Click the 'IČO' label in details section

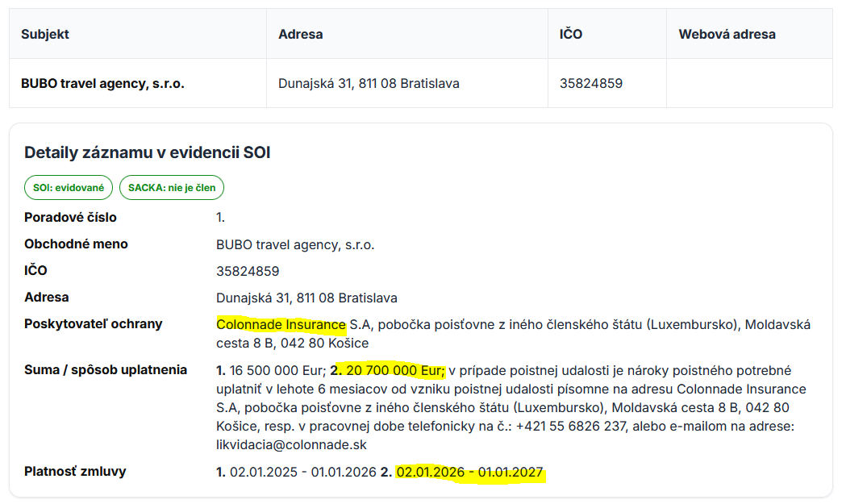click(x=35, y=270)
